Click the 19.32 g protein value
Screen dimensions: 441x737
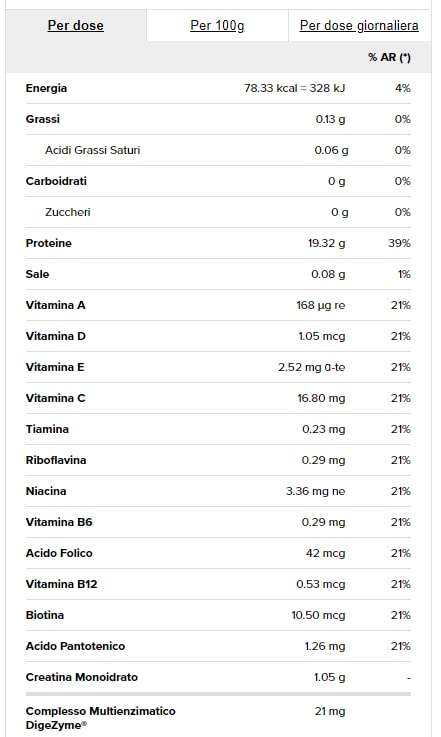327,243
